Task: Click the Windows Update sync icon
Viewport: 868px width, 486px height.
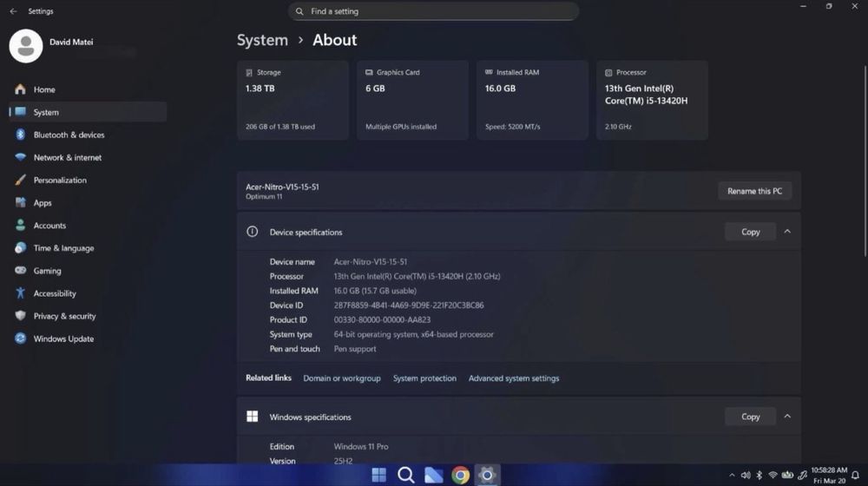Action: (x=21, y=338)
